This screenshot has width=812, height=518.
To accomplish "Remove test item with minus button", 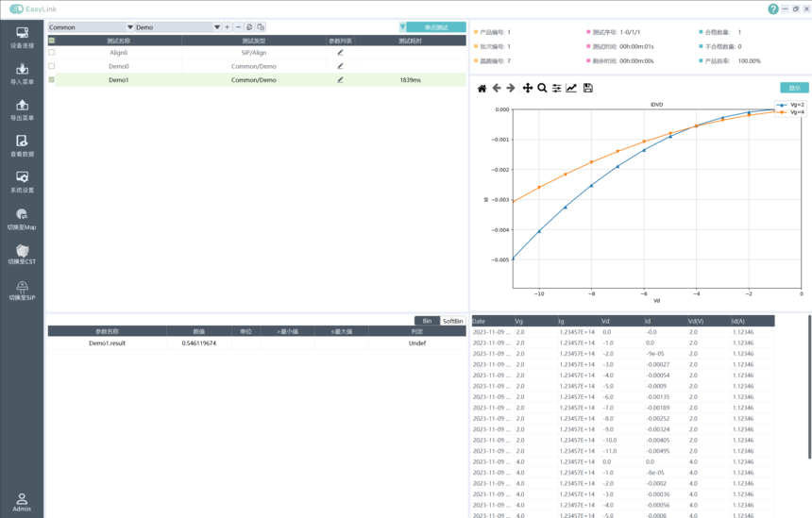I will coord(238,27).
